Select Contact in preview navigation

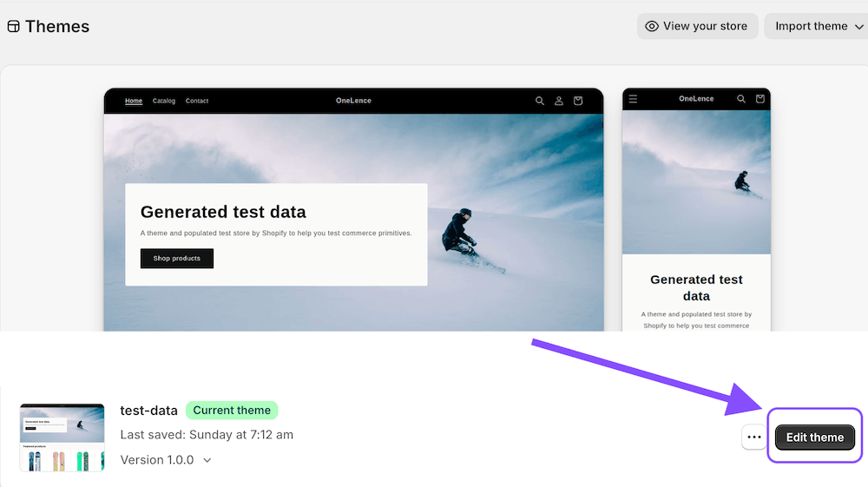pyautogui.click(x=197, y=101)
